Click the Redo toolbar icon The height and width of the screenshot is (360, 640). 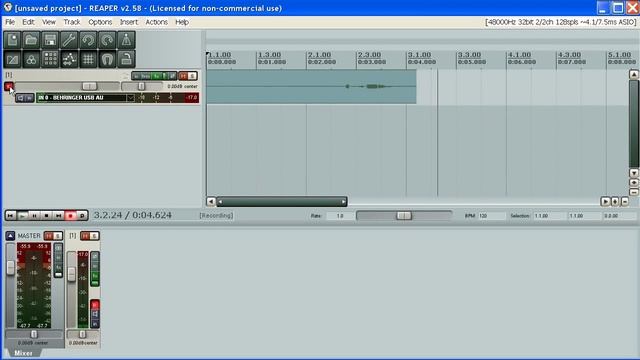pos(107,40)
